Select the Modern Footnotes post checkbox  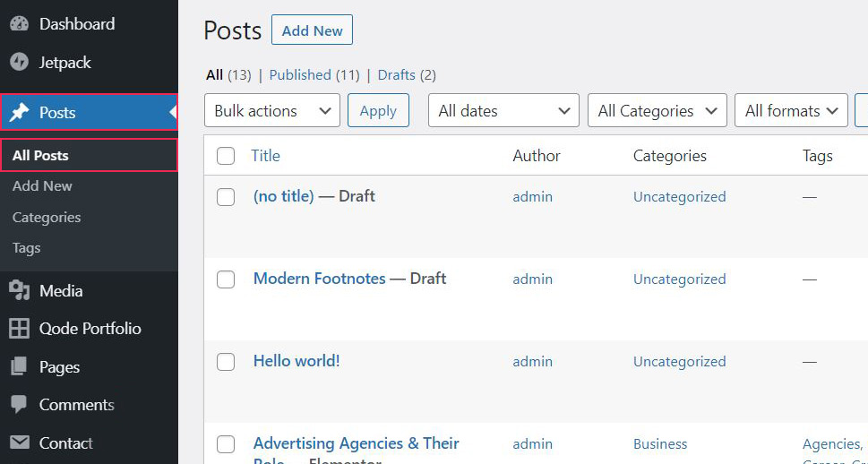[x=226, y=279]
